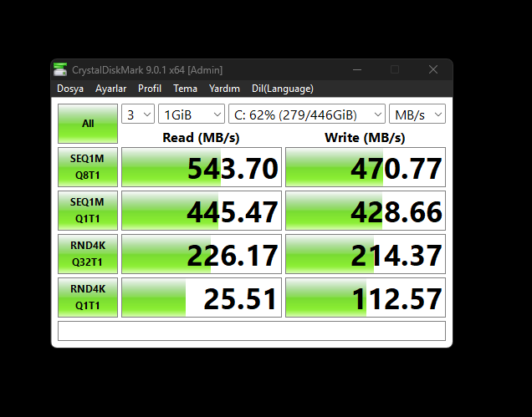The width and height of the screenshot is (532, 417).
Task: Open the 1GiB test size dropdown
Action: pyautogui.click(x=192, y=114)
